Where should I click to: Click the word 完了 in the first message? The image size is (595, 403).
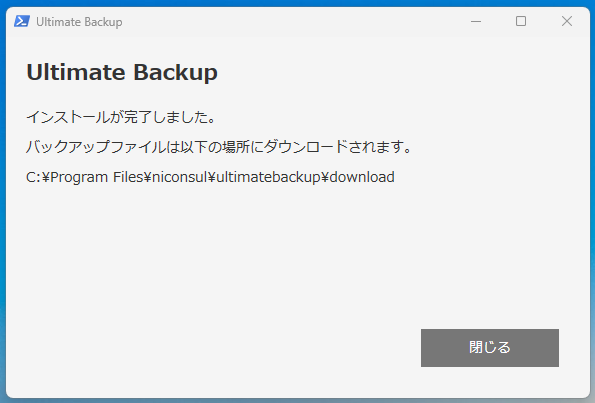138,117
